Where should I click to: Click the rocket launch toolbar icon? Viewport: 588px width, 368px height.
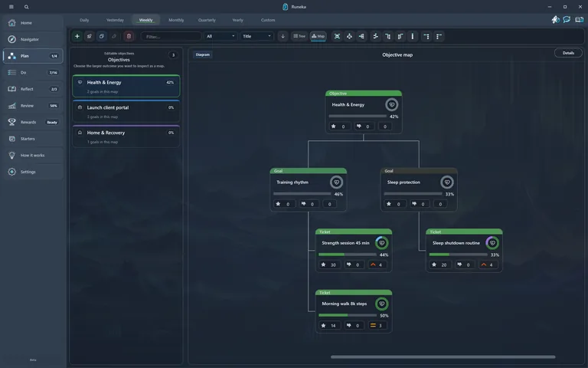coord(90,37)
